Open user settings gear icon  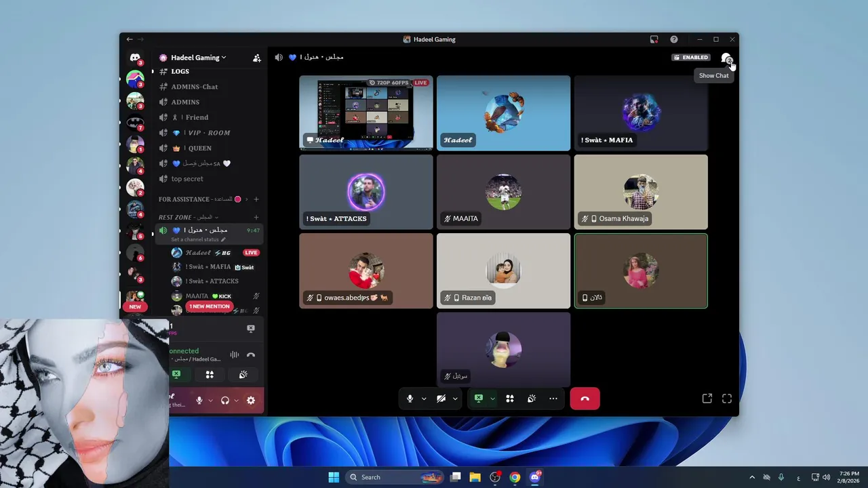pyautogui.click(x=251, y=401)
